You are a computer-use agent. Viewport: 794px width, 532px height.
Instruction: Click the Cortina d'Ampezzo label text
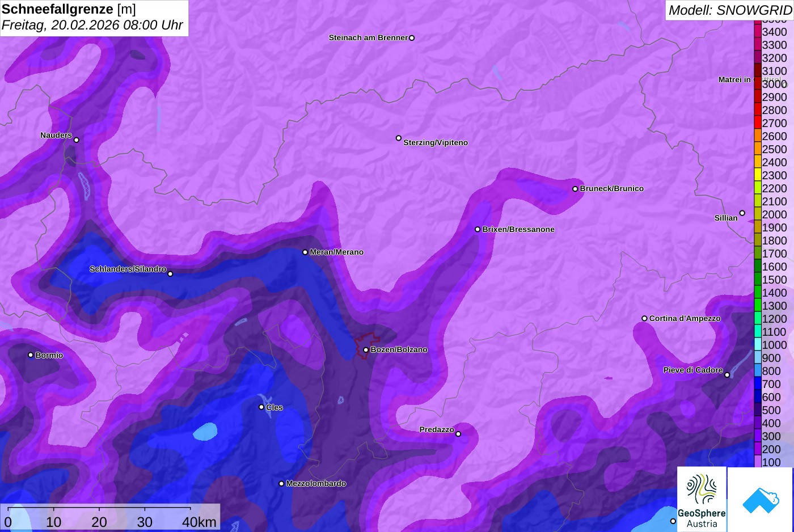click(x=685, y=318)
